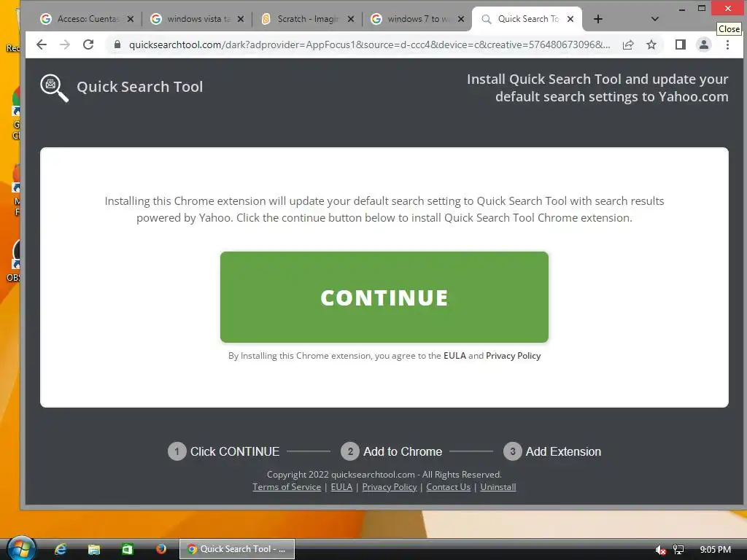Open the Contact Us footer link
This screenshot has height=560, width=747.
click(449, 486)
